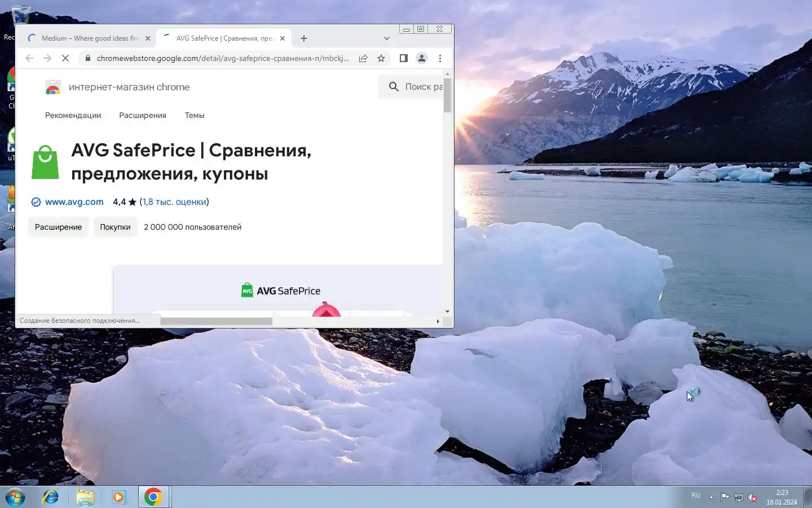Click the Покупки category chip

(x=115, y=227)
